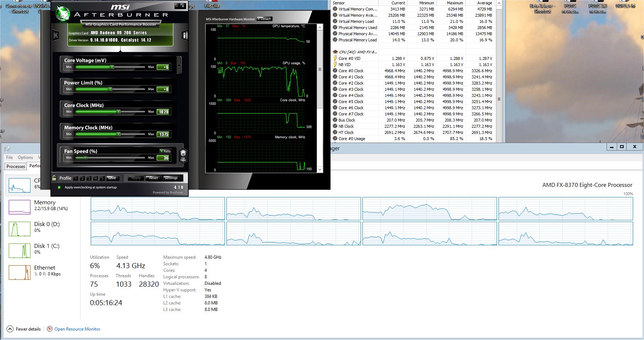Open Resource Monitor link
The width and height of the screenshot is (644, 340).
click(x=77, y=329)
